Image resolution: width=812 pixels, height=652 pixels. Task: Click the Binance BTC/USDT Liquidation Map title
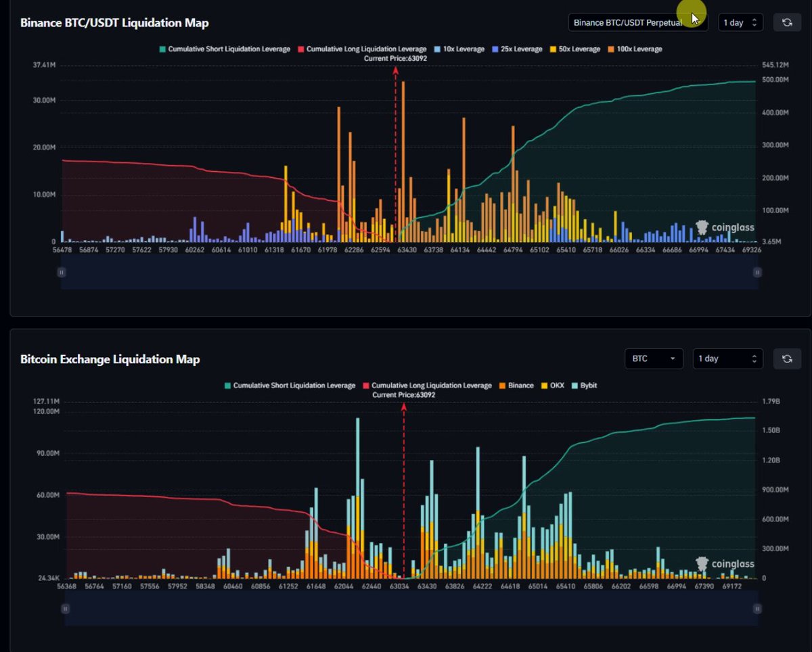click(114, 23)
